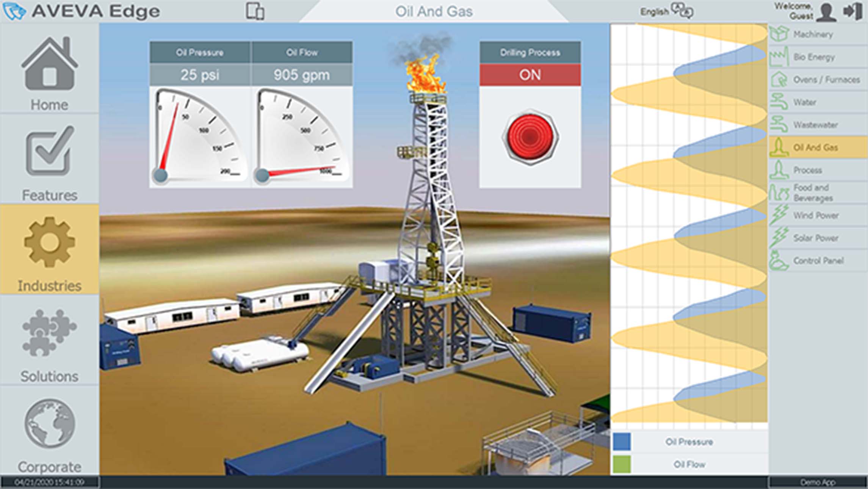This screenshot has width=868, height=489.
Task: Open the Water menu item
Action: (x=818, y=102)
